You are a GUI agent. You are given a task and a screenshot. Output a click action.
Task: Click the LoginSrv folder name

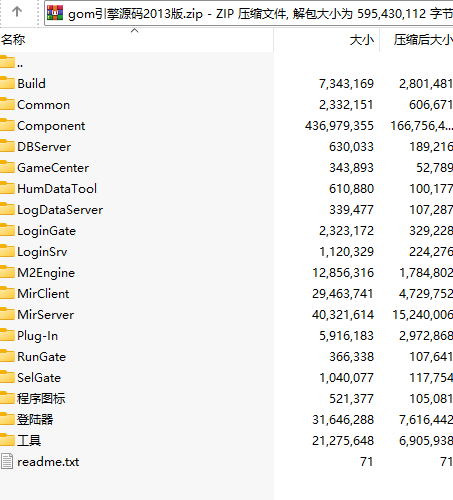[x=42, y=252]
